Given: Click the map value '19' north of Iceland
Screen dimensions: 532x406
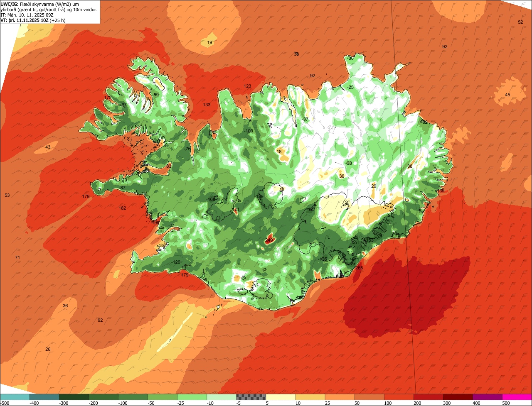Looking at the screenshot, I should click(209, 43).
